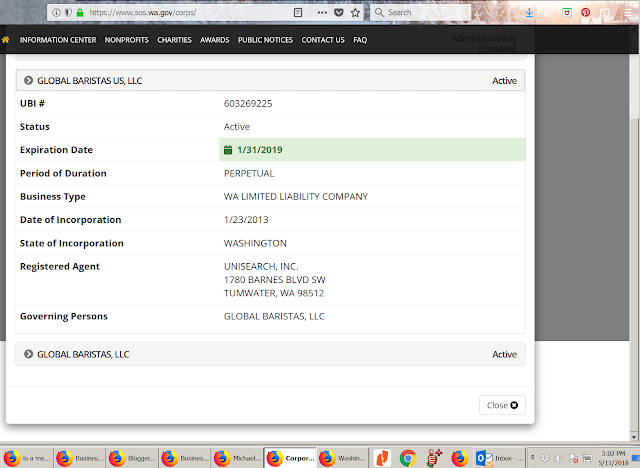
Task: Close the business details dialog
Action: click(502, 405)
